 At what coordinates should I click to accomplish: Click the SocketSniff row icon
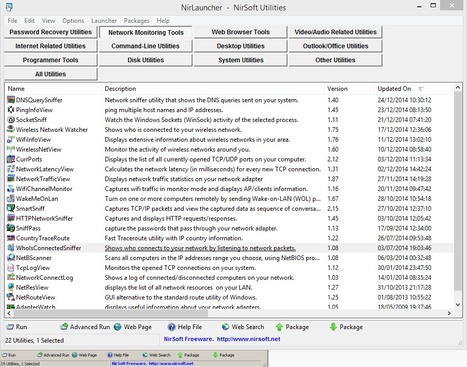(x=11, y=120)
